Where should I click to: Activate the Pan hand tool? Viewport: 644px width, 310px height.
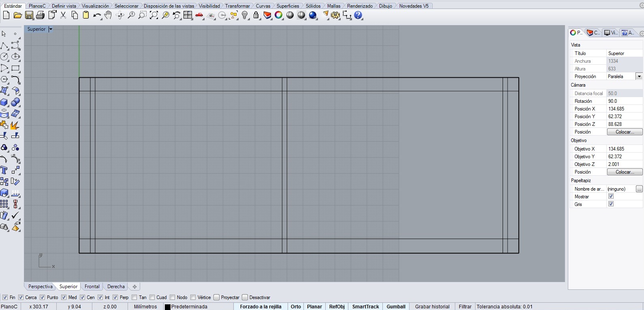pyautogui.click(x=108, y=15)
